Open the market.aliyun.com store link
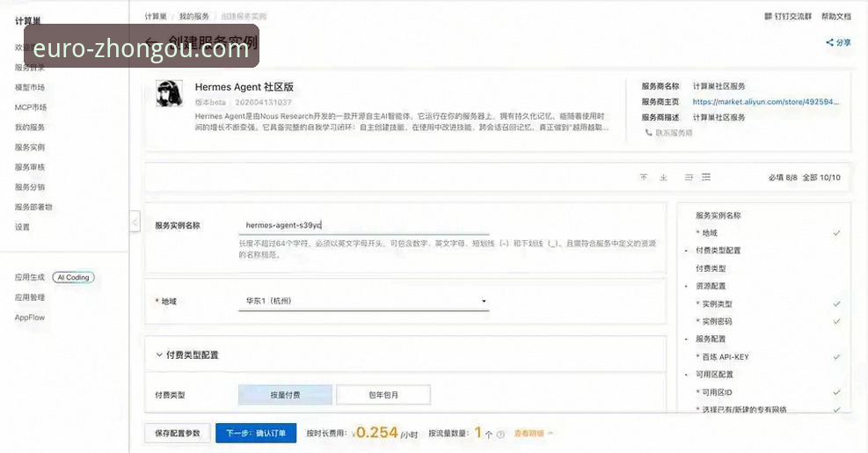This screenshot has width=868, height=453. (766, 102)
